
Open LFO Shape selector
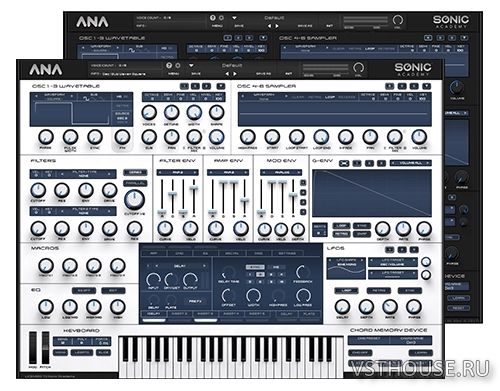tap(346, 262)
